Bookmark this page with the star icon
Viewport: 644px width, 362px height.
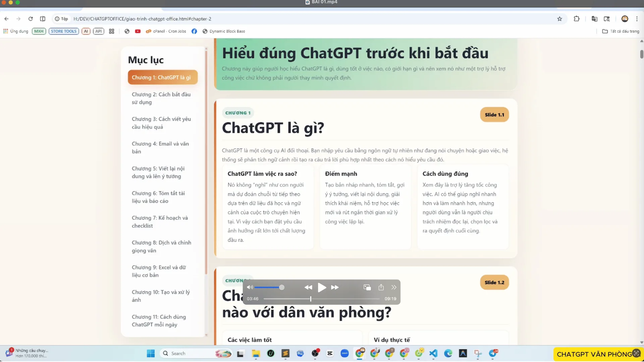tap(559, 19)
